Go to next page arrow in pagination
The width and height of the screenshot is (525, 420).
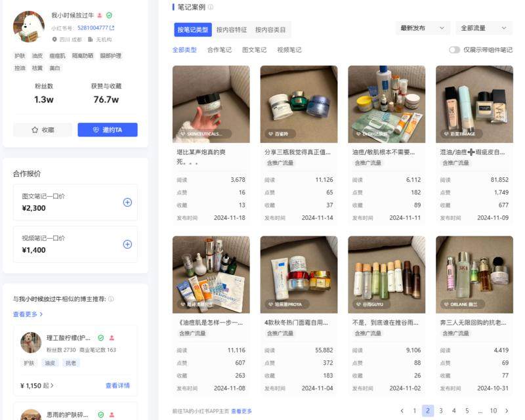(x=507, y=411)
